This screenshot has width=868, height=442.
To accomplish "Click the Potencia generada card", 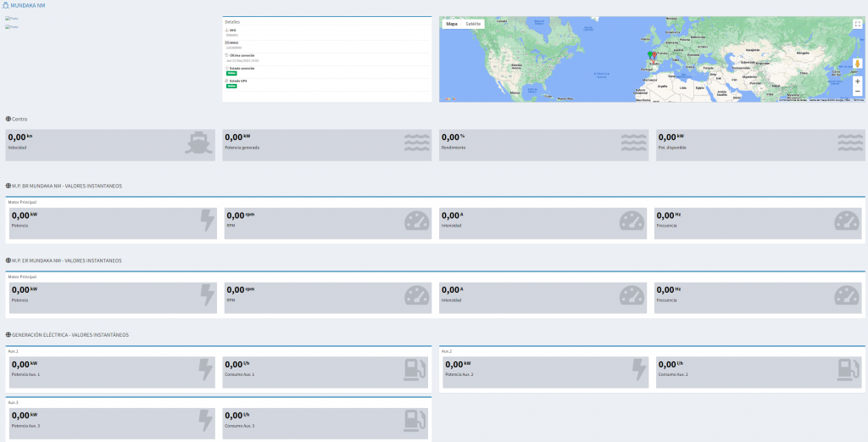I will click(x=325, y=145).
